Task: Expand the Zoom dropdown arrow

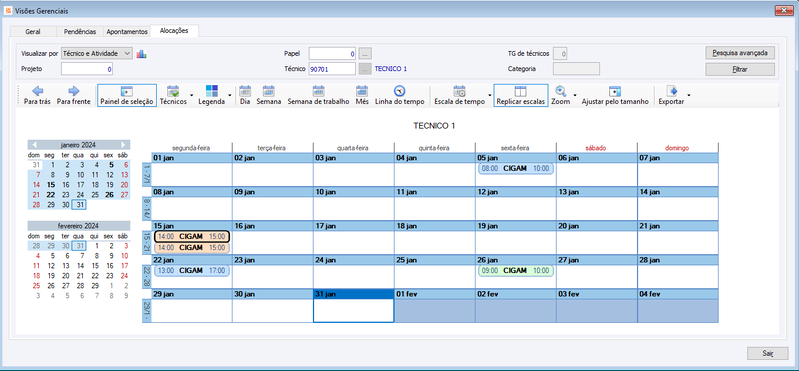Action: point(575,95)
